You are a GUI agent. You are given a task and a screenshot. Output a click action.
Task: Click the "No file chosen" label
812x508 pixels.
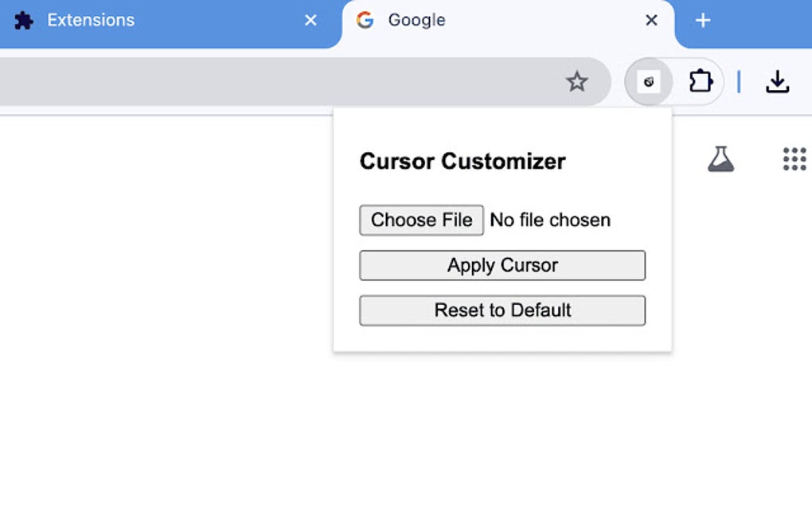(x=550, y=221)
